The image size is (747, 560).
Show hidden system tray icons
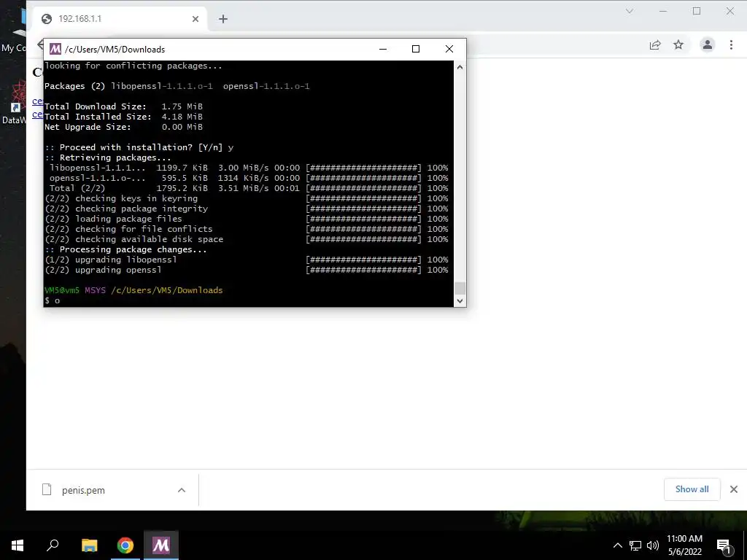[x=617, y=545]
